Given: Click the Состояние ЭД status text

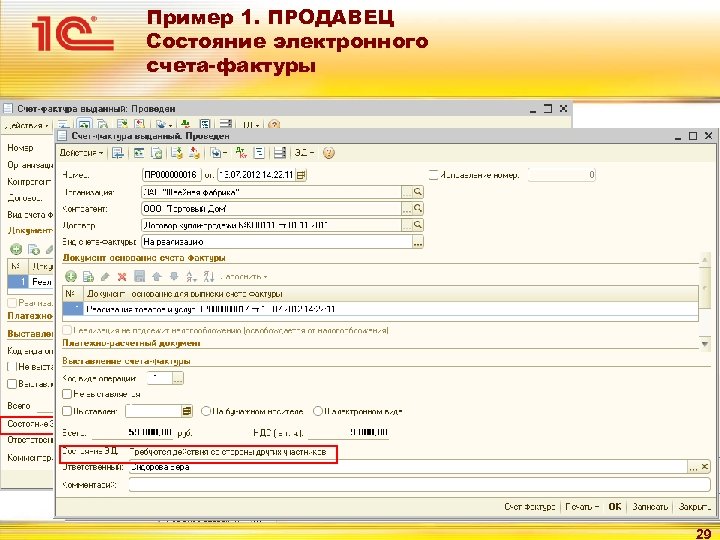Looking at the screenshot, I should tap(228, 452).
